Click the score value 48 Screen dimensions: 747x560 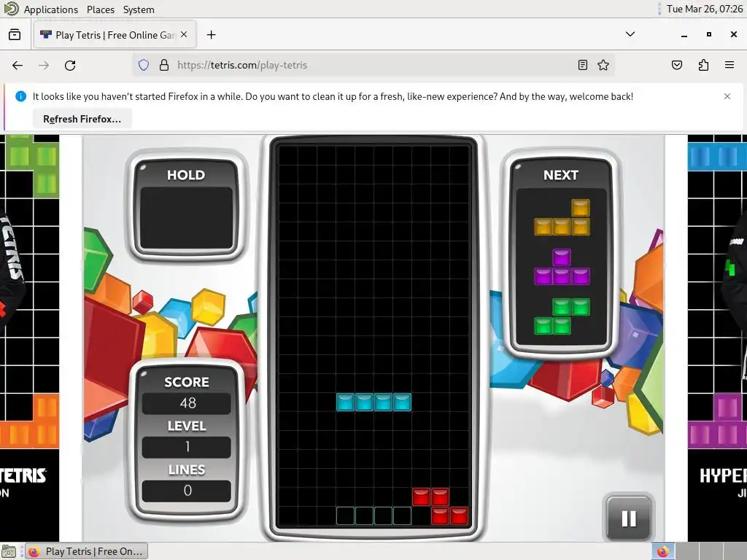pos(187,402)
